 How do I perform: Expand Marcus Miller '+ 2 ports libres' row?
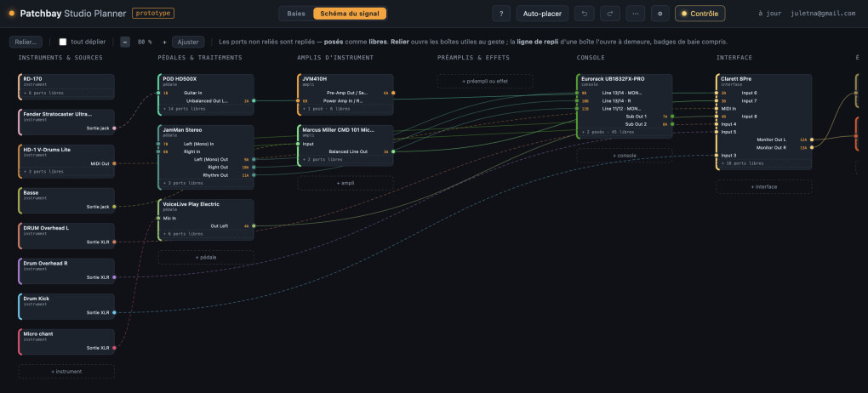tap(346, 159)
